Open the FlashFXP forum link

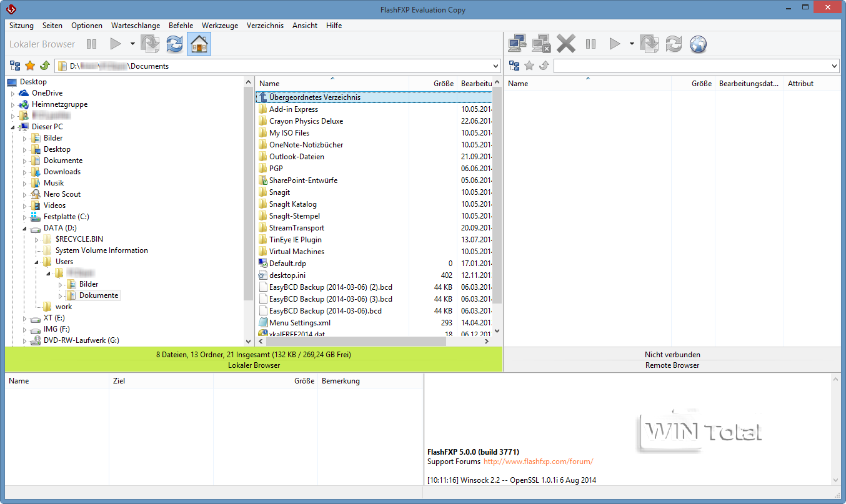(x=538, y=462)
